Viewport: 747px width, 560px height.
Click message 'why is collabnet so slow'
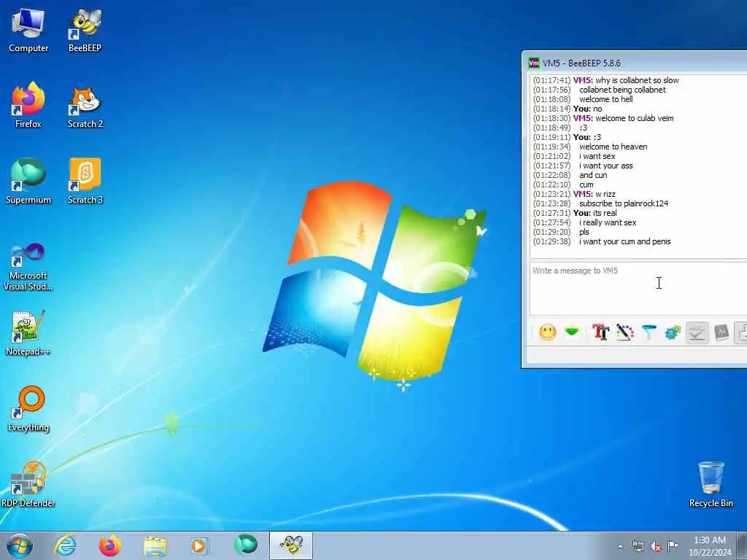pyautogui.click(x=636, y=80)
